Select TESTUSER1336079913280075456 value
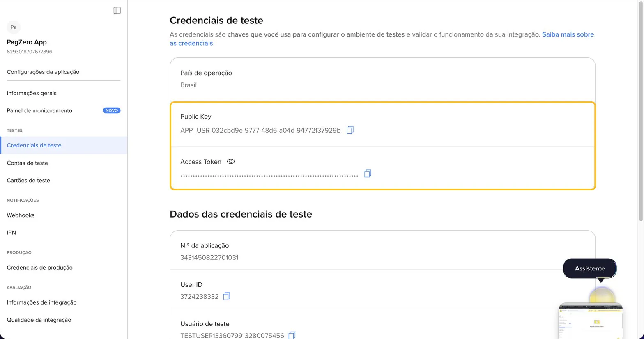644x339 pixels. click(x=232, y=335)
